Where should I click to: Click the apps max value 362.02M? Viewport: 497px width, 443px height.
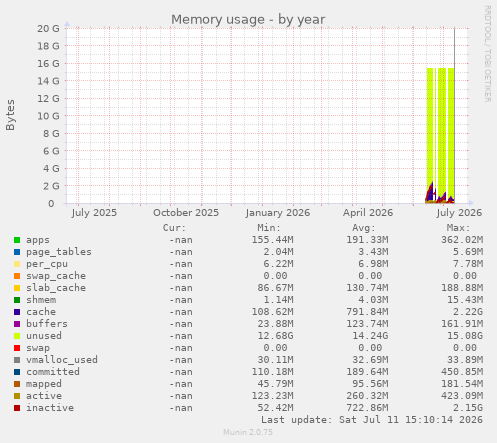(462, 240)
